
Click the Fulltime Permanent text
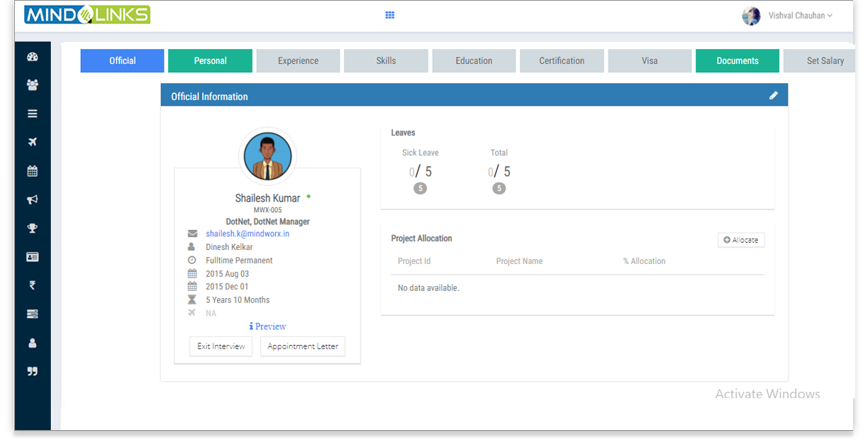(x=239, y=260)
